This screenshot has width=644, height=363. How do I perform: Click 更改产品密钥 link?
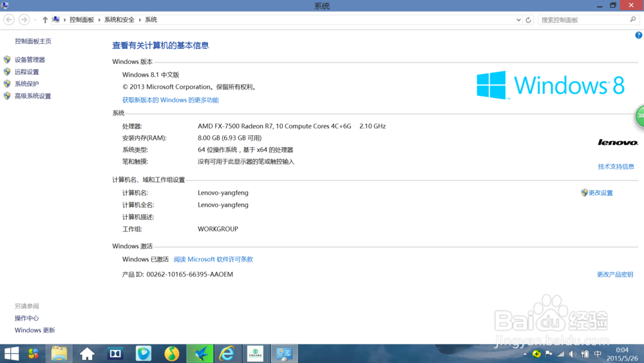tap(615, 275)
